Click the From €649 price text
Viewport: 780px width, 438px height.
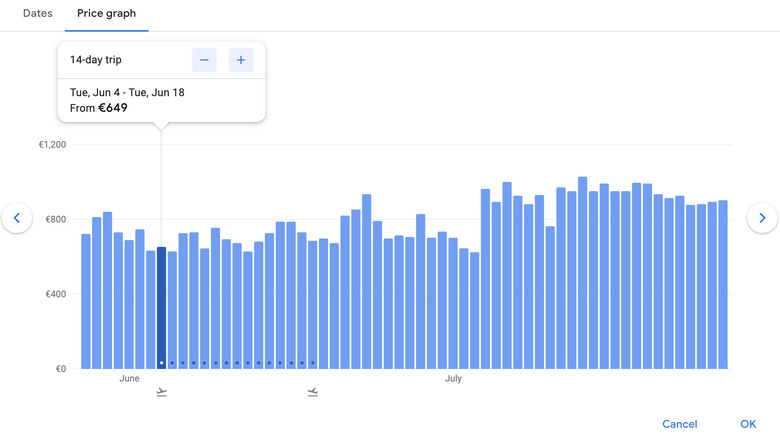pyautogui.click(x=99, y=108)
